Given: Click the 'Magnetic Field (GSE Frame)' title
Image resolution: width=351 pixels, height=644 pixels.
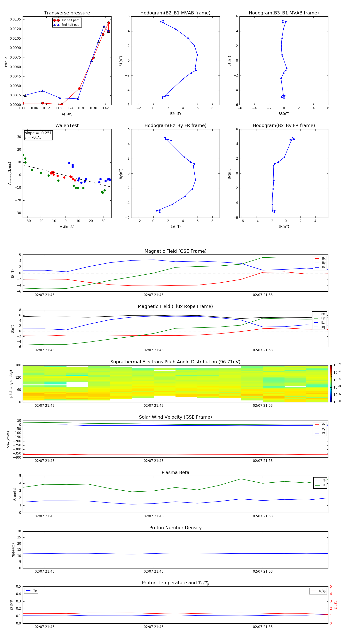Looking at the screenshot, I should click(175, 251).
